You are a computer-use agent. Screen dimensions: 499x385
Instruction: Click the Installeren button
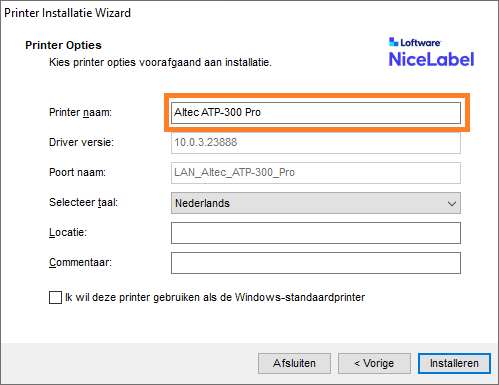[x=454, y=363]
